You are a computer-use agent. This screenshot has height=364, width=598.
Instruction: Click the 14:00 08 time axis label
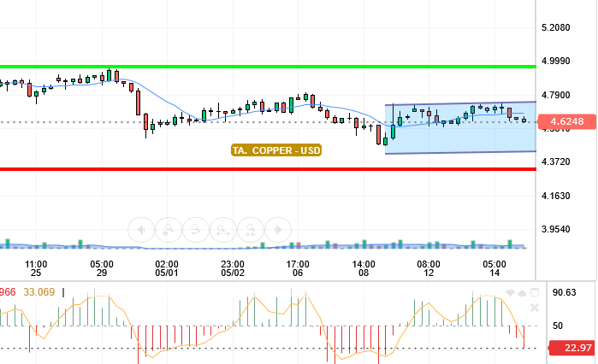coord(364,268)
